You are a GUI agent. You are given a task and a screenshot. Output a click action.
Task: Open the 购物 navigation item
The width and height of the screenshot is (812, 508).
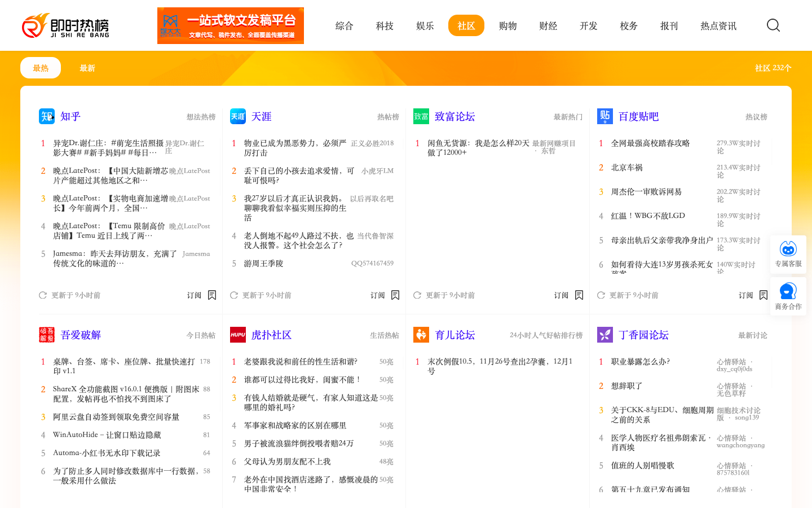point(508,25)
